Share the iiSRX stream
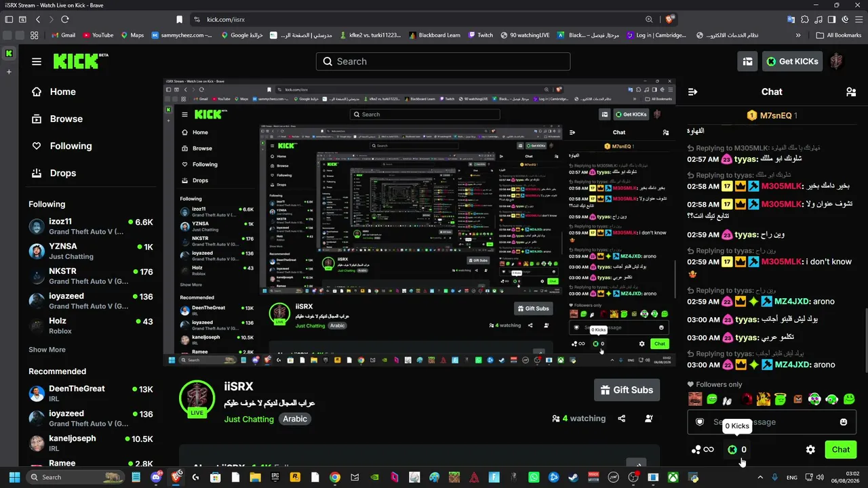 pyautogui.click(x=622, y=419)
